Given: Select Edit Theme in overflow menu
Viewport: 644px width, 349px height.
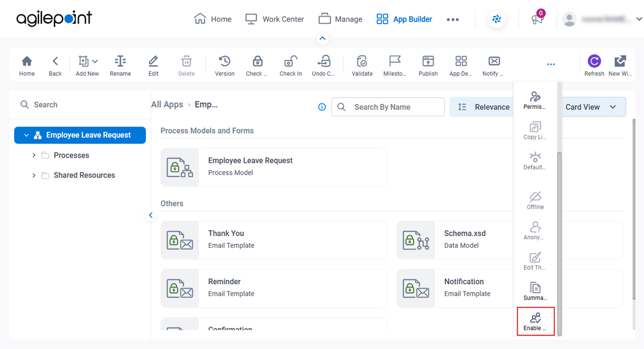Looking at the screenshot, I should click(x=535, y=261).
